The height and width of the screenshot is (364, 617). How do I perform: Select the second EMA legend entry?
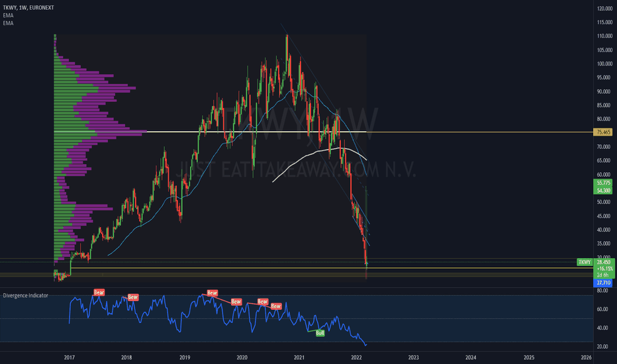pyautogui.click(x=8, y=23)
